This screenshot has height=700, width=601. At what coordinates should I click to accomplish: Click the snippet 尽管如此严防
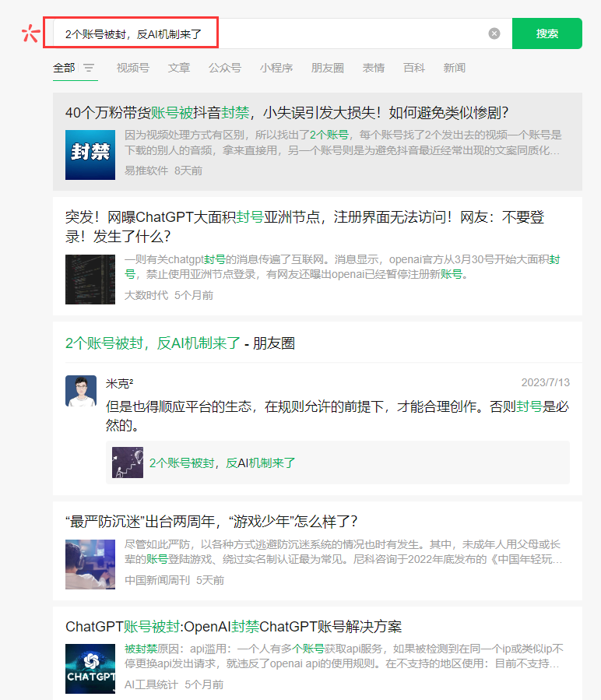[343, 552]
